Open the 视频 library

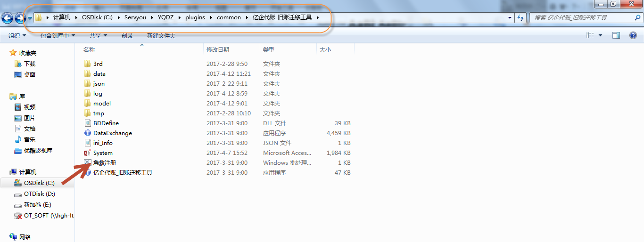pos(30,107)
